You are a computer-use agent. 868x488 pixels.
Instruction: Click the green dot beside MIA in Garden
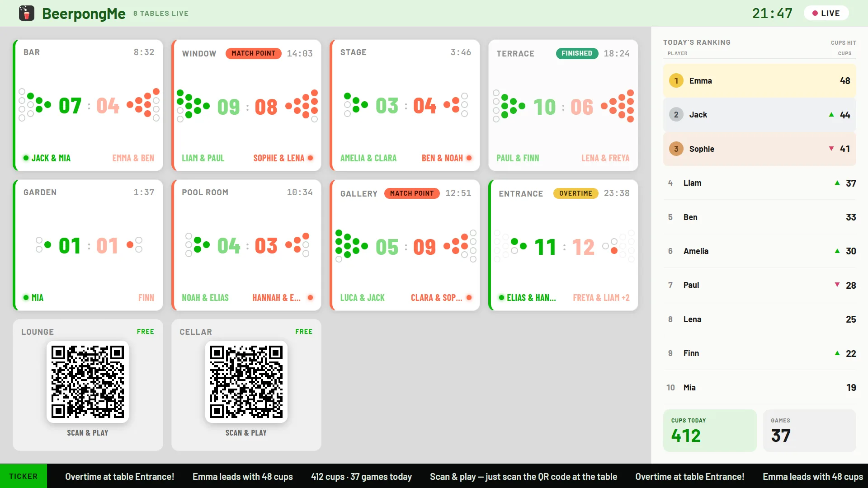coord(26,298)
